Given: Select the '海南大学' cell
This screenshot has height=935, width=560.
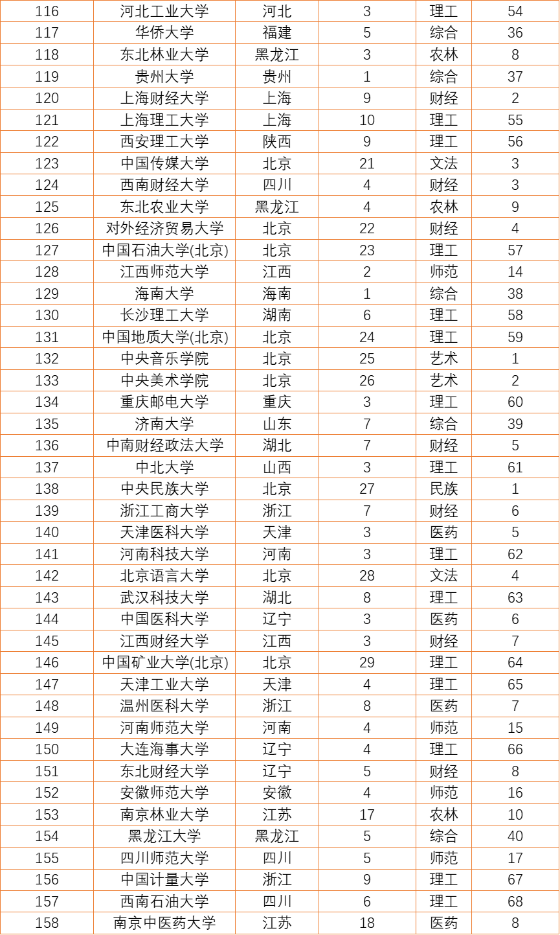Looking at the screenshot, I should point(164,294).
